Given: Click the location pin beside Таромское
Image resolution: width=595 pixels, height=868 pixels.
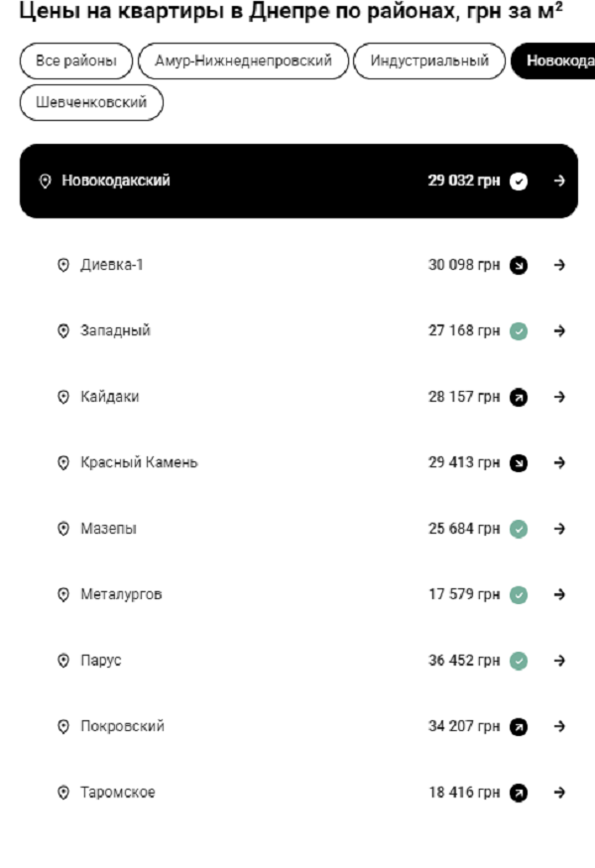Looking at the screenshot, I should tap(63, 793).
